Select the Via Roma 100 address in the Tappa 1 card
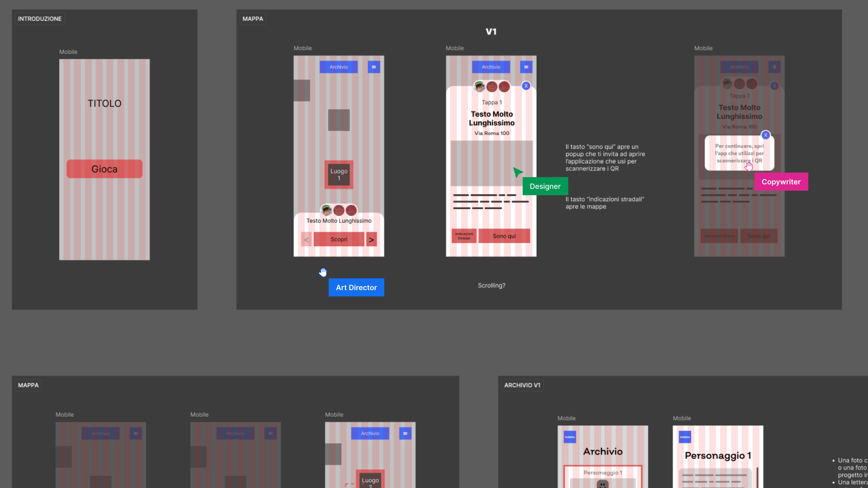This screenshot has height=488, width=868. 491,133
